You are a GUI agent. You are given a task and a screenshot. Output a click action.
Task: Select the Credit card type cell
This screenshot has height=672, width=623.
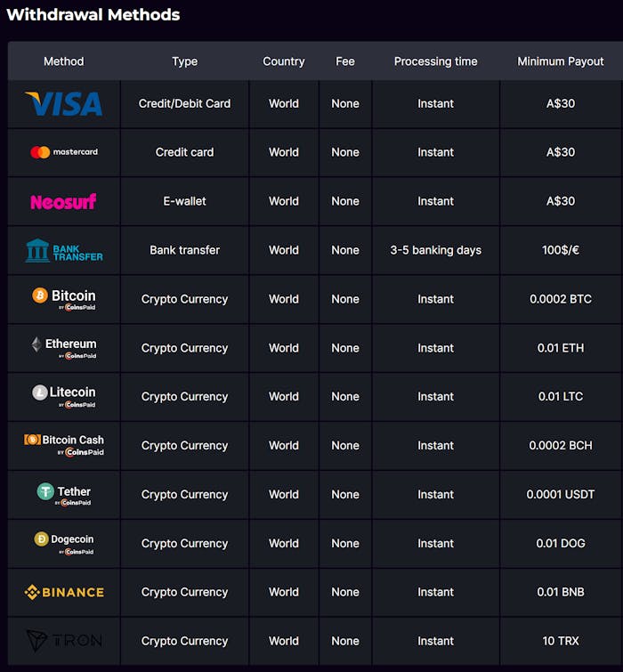[184, 152]
